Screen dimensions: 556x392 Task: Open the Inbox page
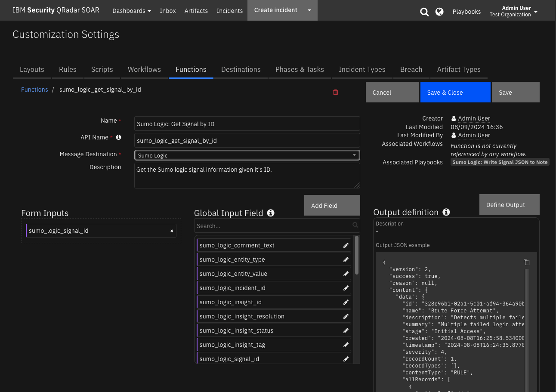pyautogui.click(x=168, y=11)
